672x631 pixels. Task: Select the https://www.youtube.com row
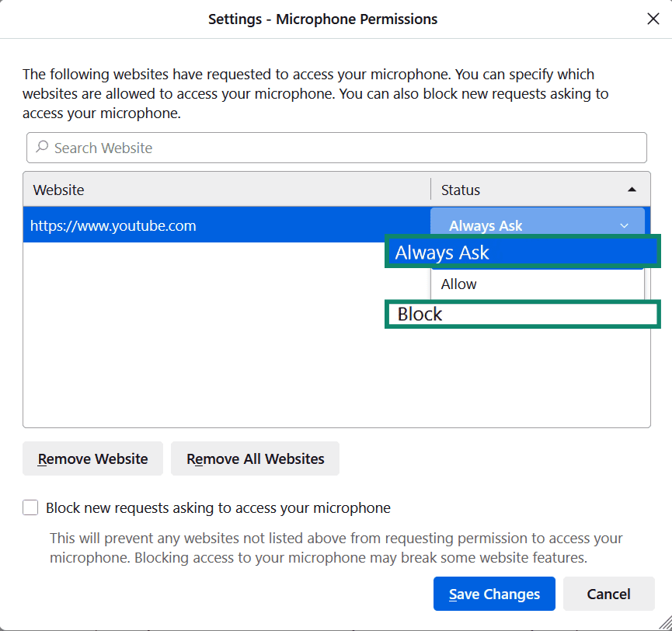tap(113, 225)
